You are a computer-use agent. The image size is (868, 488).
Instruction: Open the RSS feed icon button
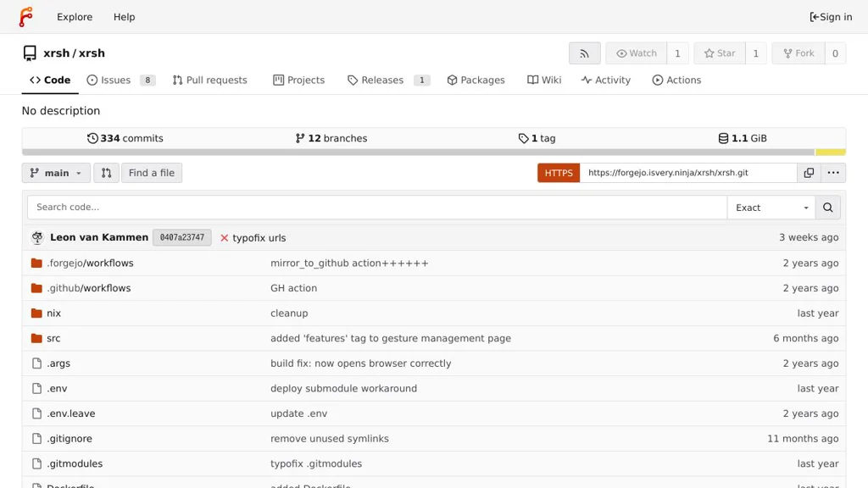pos(585,53)
